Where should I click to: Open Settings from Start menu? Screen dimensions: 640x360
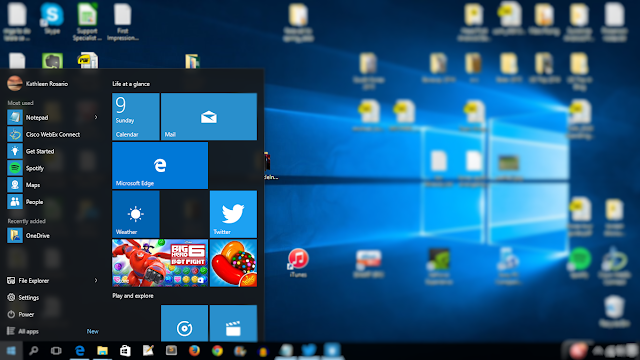tap(23, 298)
